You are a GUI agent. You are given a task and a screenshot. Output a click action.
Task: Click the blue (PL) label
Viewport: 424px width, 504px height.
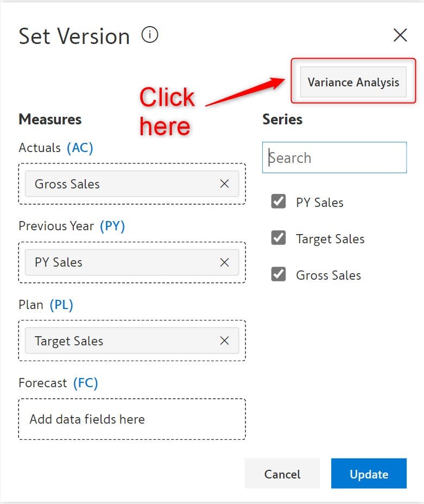pos(61,305)
